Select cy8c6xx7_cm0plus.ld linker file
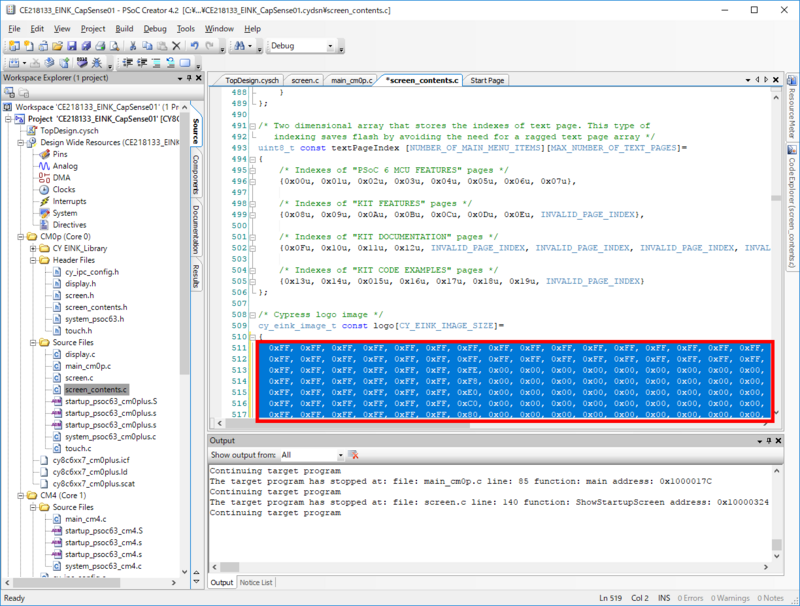Viewport: 800px width, 606px height. (90, 472)
